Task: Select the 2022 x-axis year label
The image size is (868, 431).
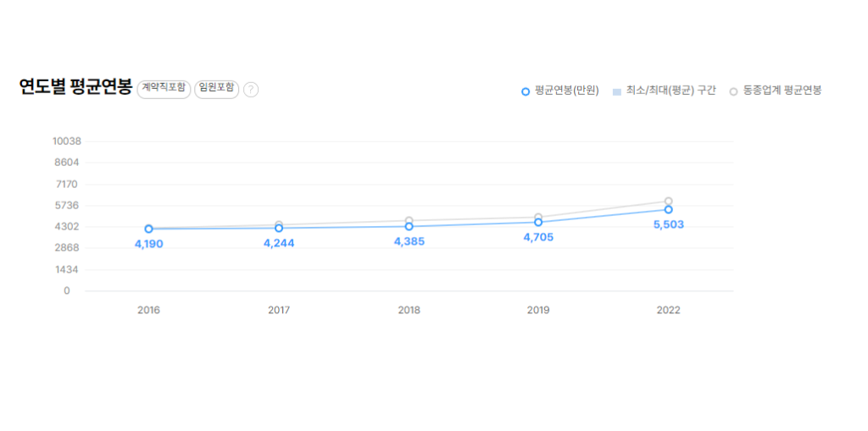Action: pos(668,311)
